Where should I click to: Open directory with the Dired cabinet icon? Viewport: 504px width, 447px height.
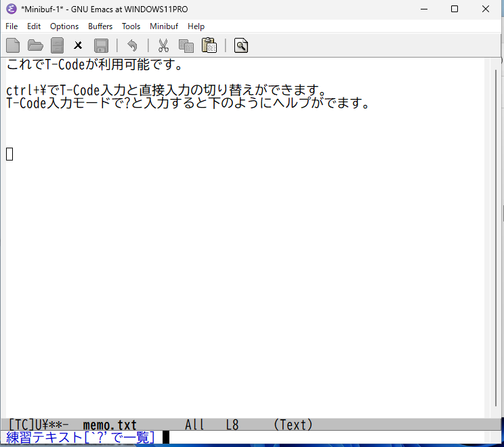tap(57, 45)
